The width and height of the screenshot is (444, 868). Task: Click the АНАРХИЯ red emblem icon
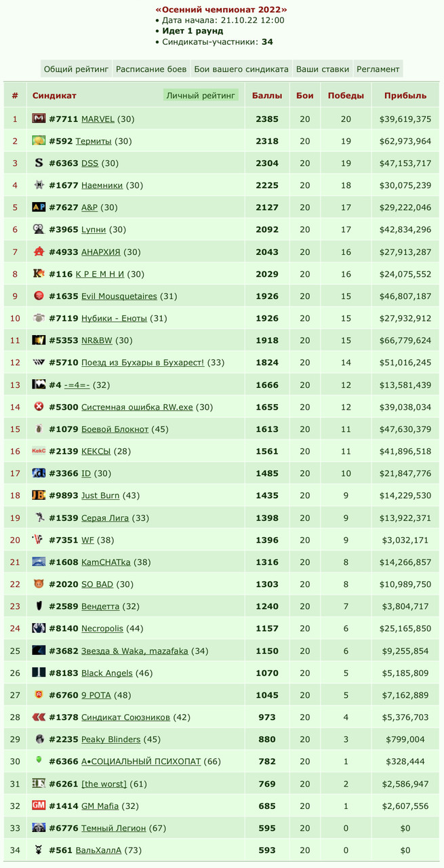[x=39, y=252]
